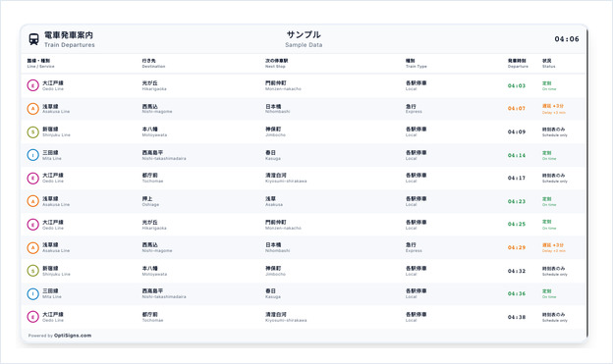Open the OptiSigns.com link in the footer
Screen dimensions: 613x364
[73, 336]
